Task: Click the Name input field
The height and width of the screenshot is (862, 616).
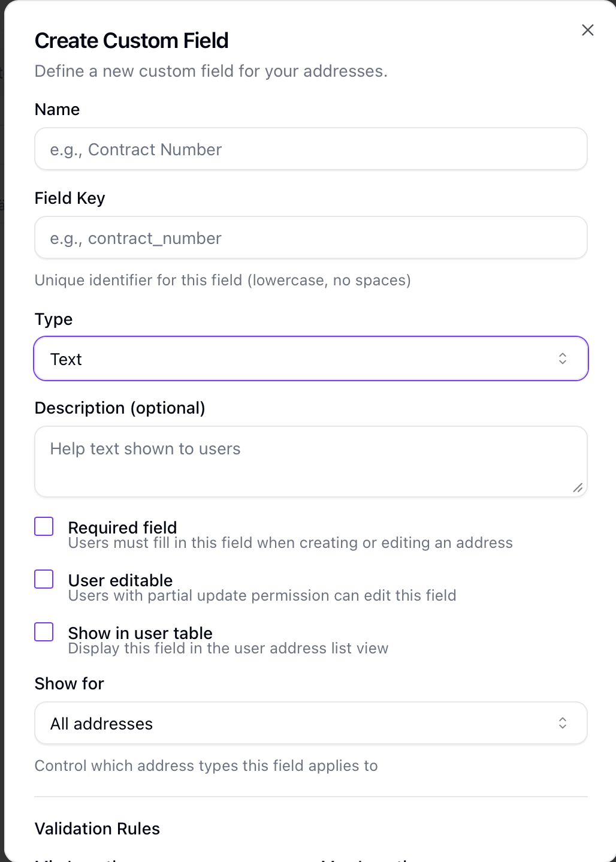Action: click(x=310, y=149)
